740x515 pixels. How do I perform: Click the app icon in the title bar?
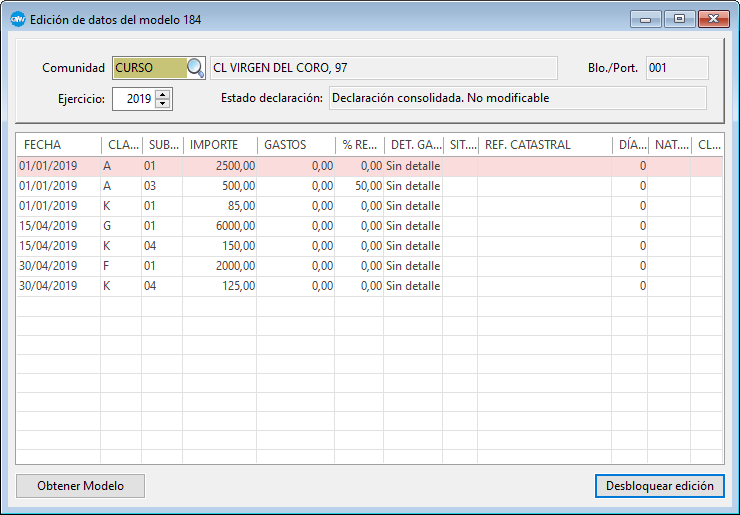[x=17, y=19]
